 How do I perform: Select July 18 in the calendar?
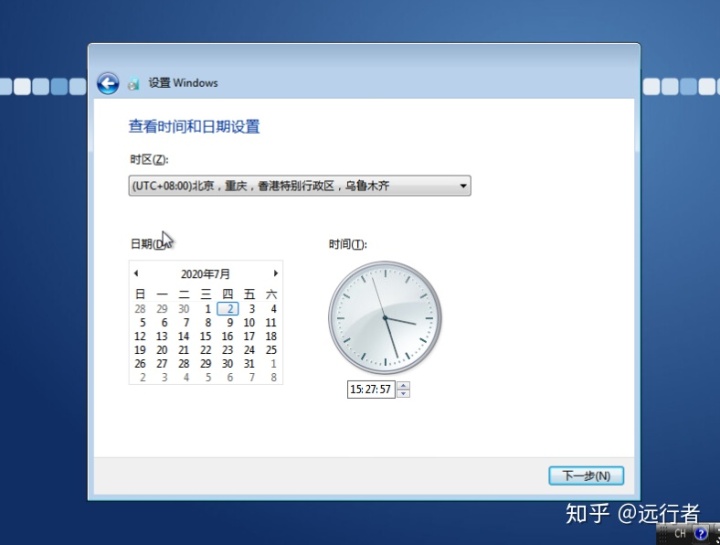271,337
